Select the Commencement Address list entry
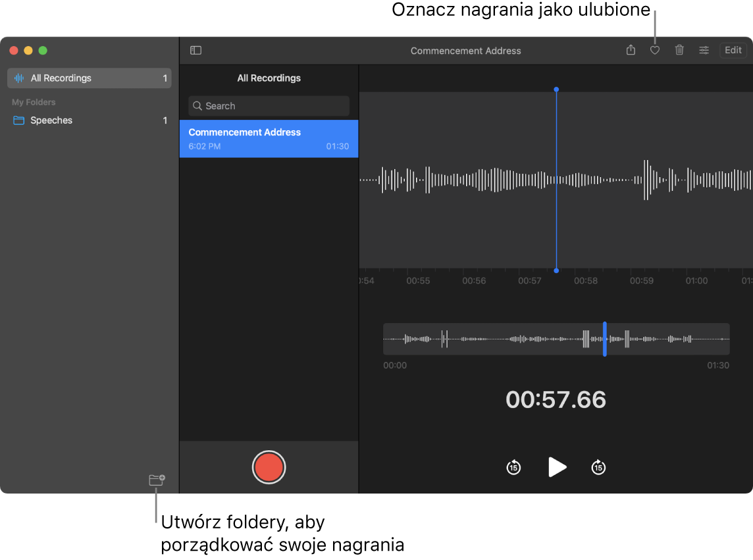The width and height of the screenshot is (753, 560). [x=269, y=139]
